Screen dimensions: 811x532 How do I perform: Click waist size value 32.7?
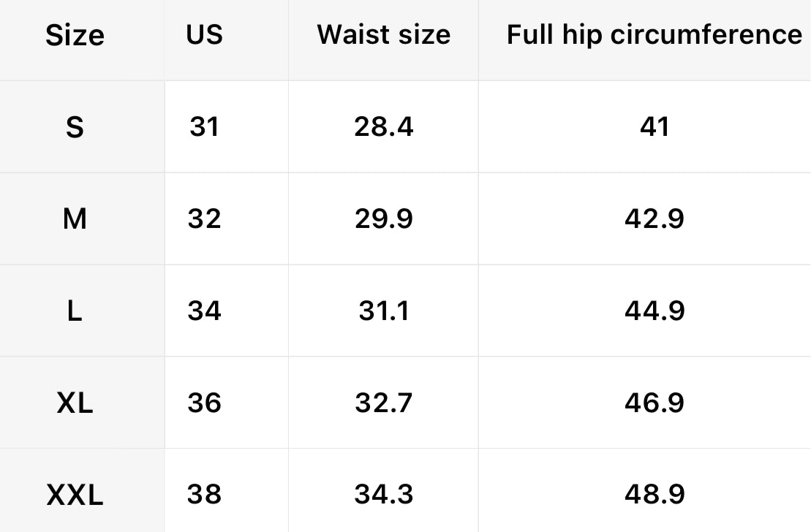(x=384, y=403)
